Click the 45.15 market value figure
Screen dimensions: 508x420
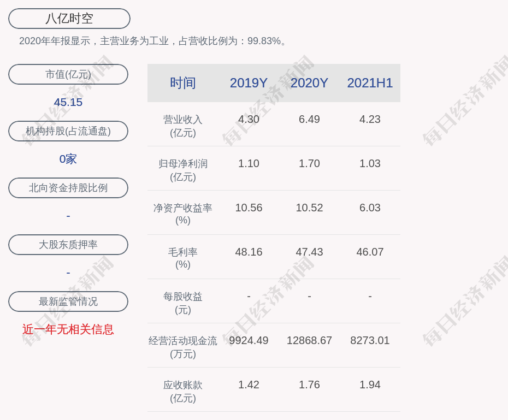pos(68,102)
